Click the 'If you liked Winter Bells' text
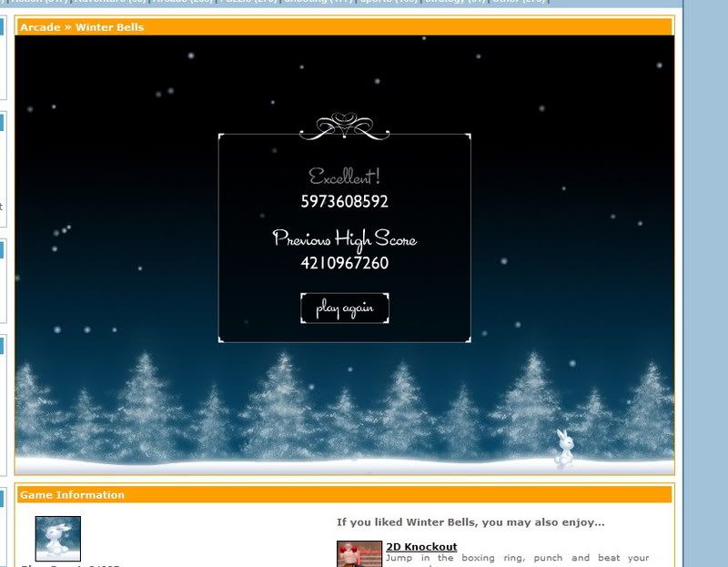728x567 pixels. click(470, 522)
